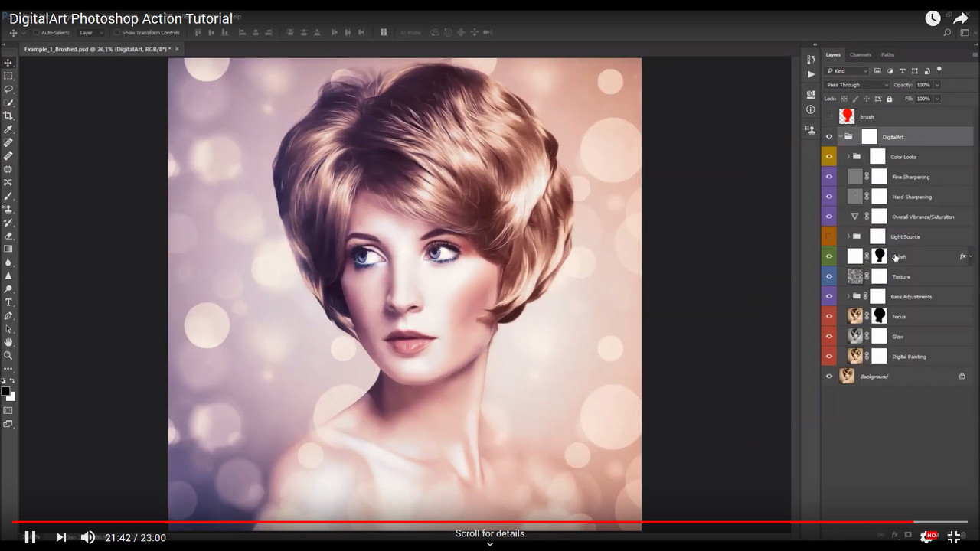Open the Actions panel play icon

[x=811, y=74]
